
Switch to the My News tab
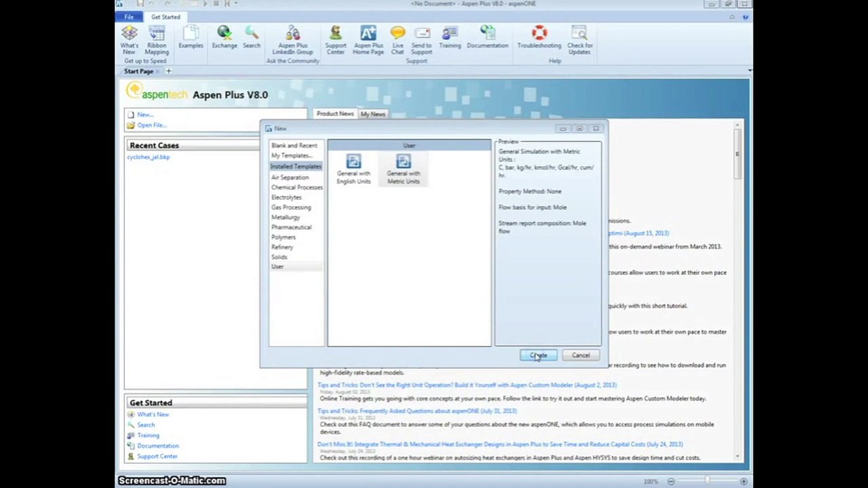[x=373, y=114]
